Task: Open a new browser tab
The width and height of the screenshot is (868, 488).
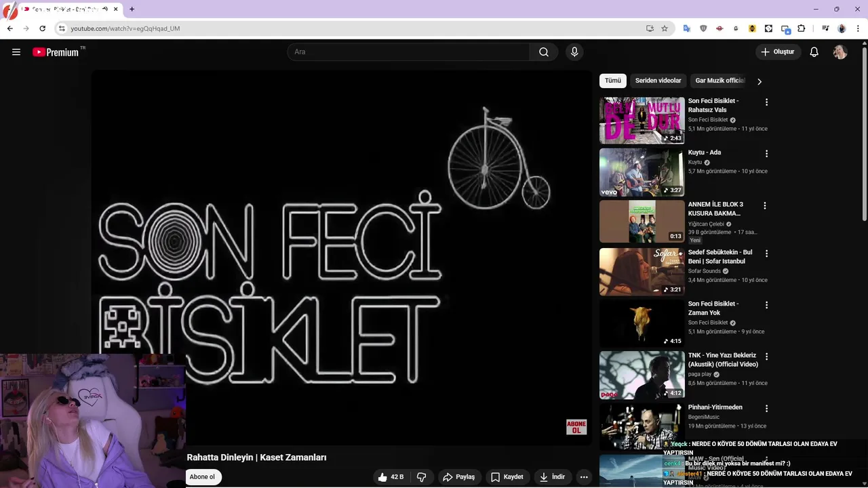Action: click(x=132, y=9)
